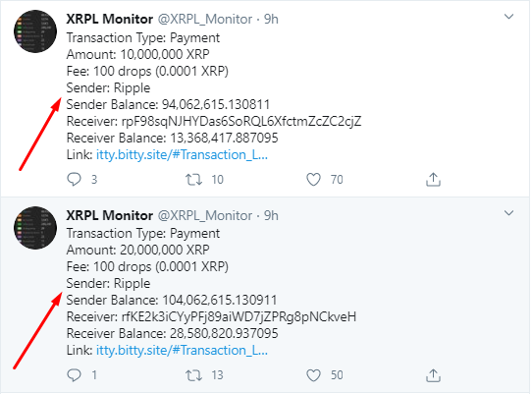This screenshot has height=394, width=532.
Task: Like the tweet with 70 likes
Action: click(x=313, y=179)
